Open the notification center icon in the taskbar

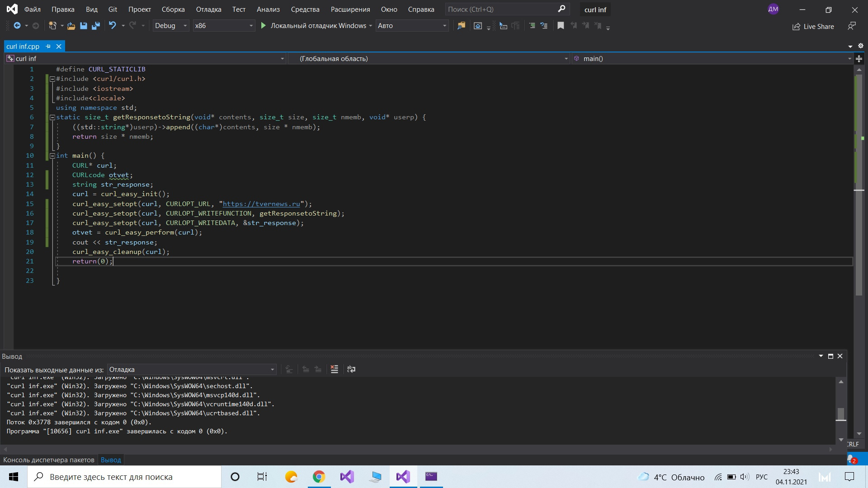(849, 477)
